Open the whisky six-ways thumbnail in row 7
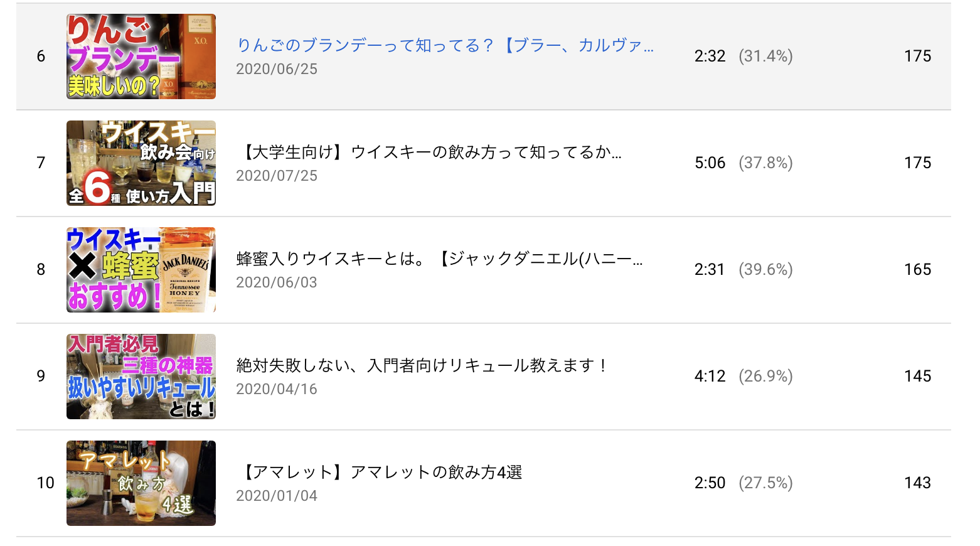 (141, 163)
